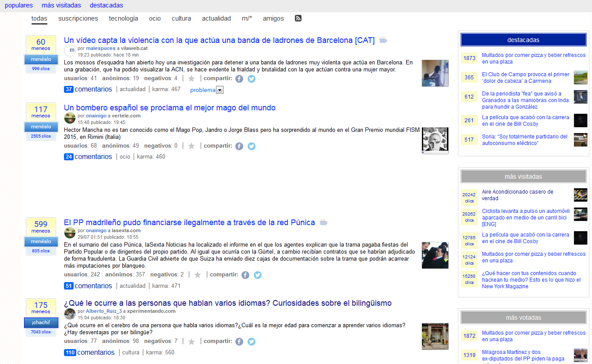Open sidebar link 'Aire Acondicionado casero de verdad'

[x=518, y=195]
